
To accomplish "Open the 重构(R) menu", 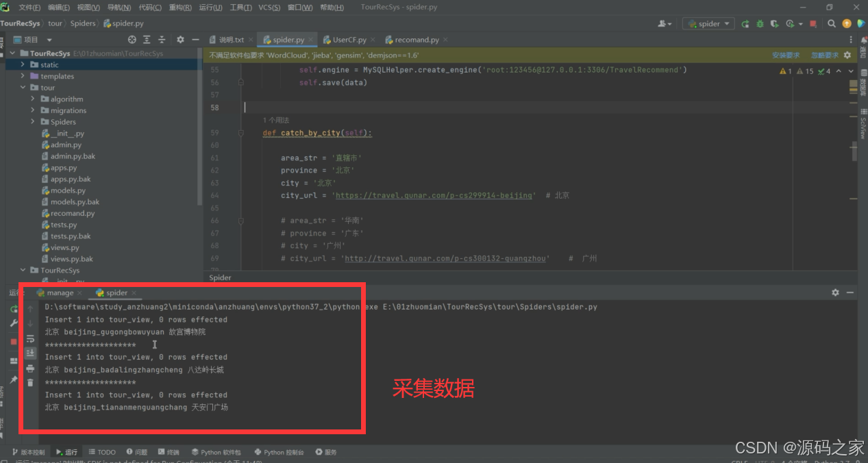I will pyautogui.click(x=180, y=8).
